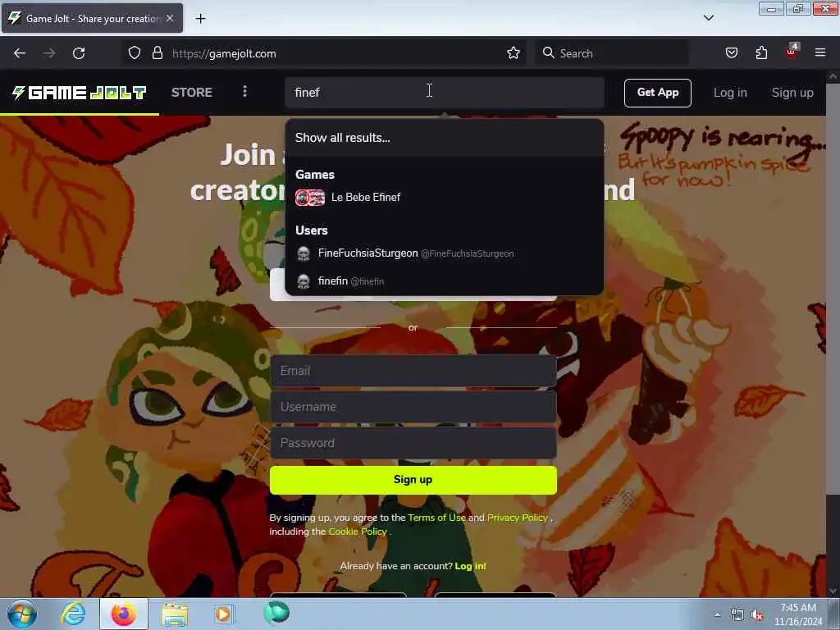Open the Windows Start button
The height and width of the screenshot is (630, 840).
pyautogui.click(x=21, y=614)
